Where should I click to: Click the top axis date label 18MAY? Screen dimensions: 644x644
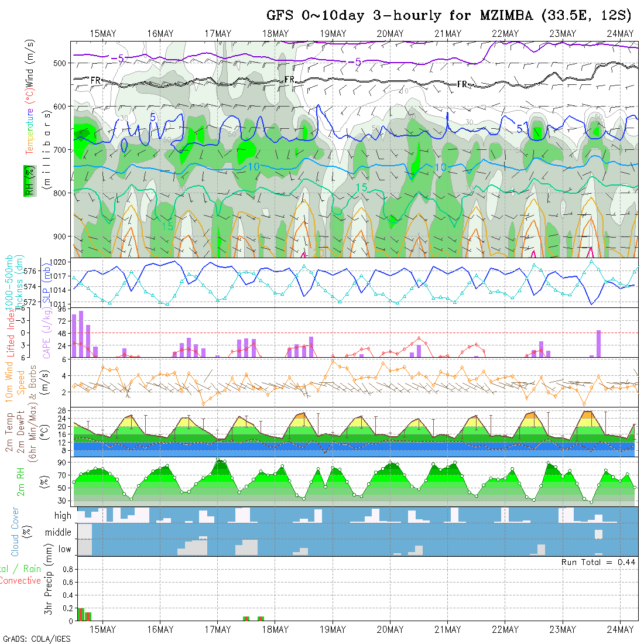click(x=275, y=34)
